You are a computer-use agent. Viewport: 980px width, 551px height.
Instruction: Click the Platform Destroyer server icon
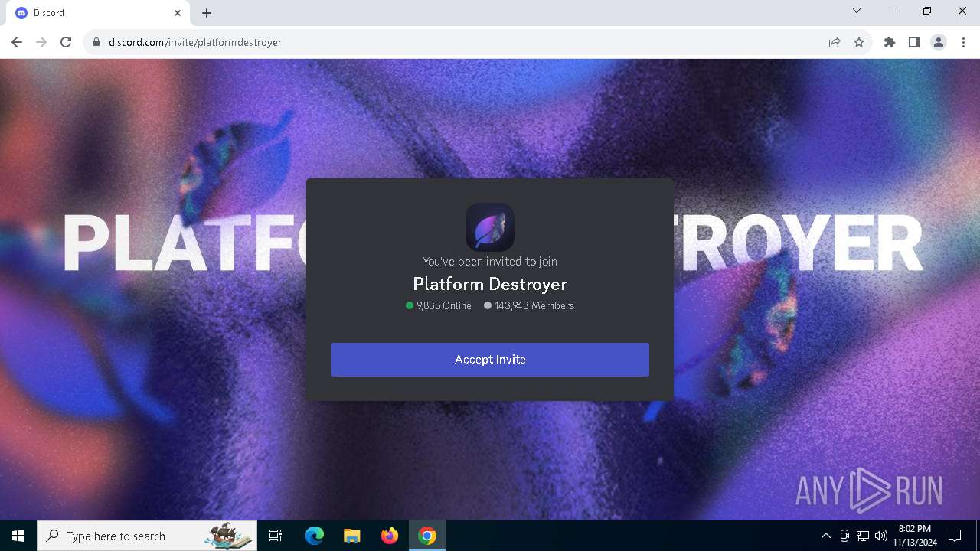point(490,227)
